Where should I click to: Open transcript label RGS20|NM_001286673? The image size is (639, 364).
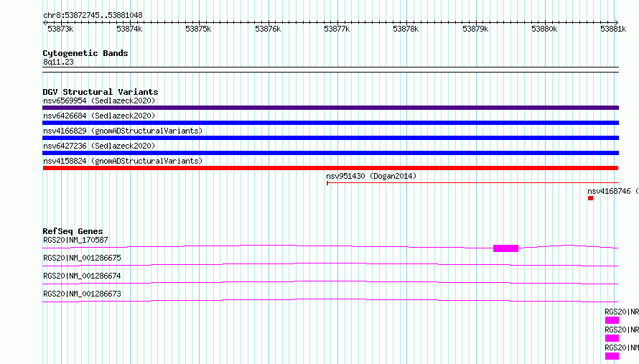click(x=82, y=294)
